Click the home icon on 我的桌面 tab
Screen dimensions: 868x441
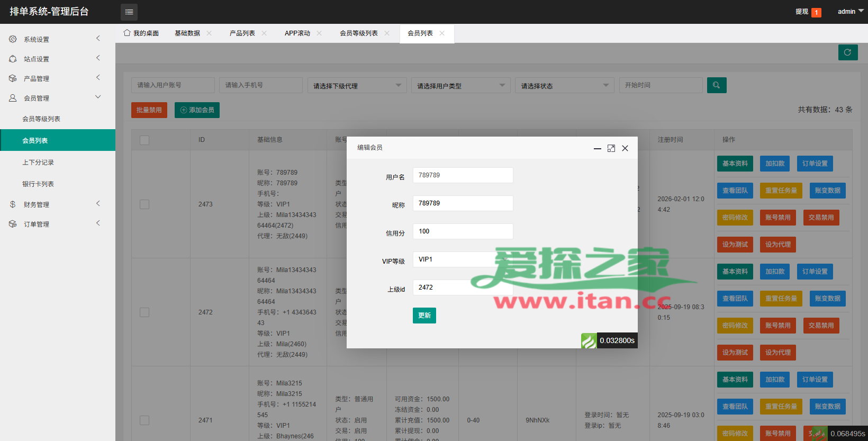coord(127,33)
